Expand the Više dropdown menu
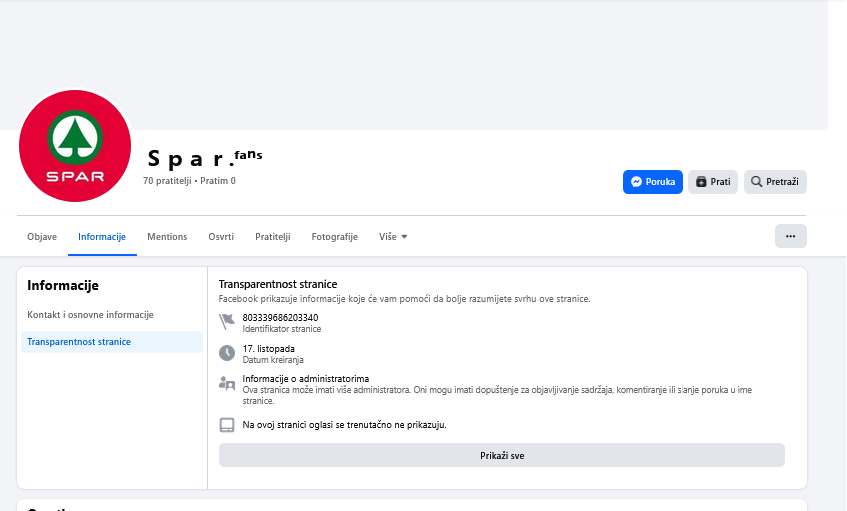This screenshot has height=511, width=847. (393, 237)
